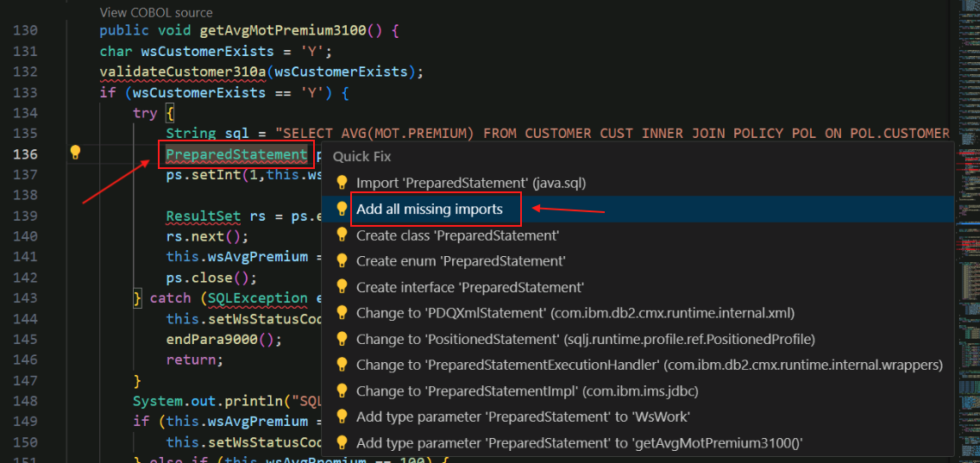980x463 pixels.
Task: Click line number 136 in gutter
Action: pyautogui.click(x=26, y=154)
